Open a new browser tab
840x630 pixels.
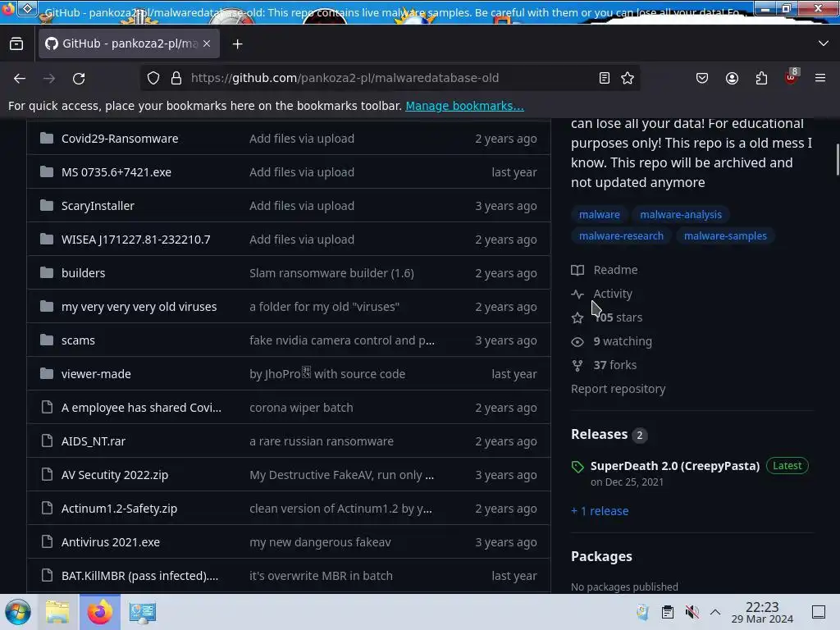[x=237, y=44]
